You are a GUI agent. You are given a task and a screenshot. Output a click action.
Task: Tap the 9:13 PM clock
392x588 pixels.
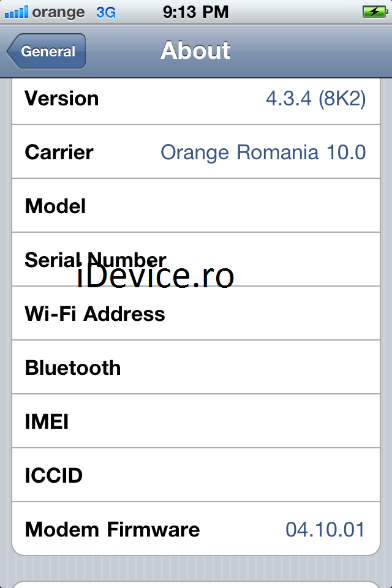(195, 12)
